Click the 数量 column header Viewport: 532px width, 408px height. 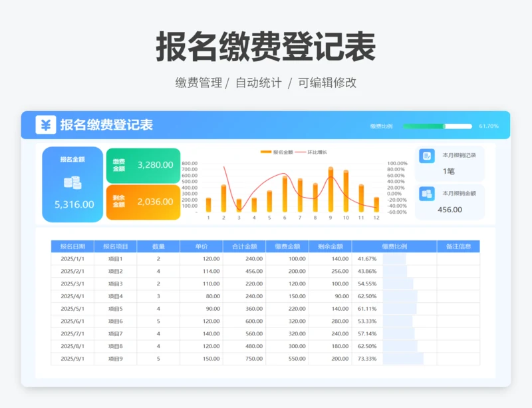pos(158,246)
